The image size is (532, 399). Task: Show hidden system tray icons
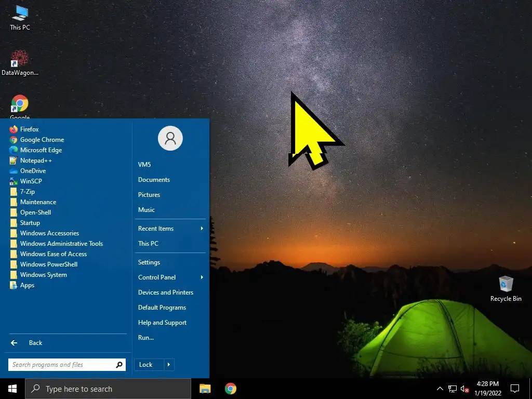pyautogui.click(x=440, y=389)
